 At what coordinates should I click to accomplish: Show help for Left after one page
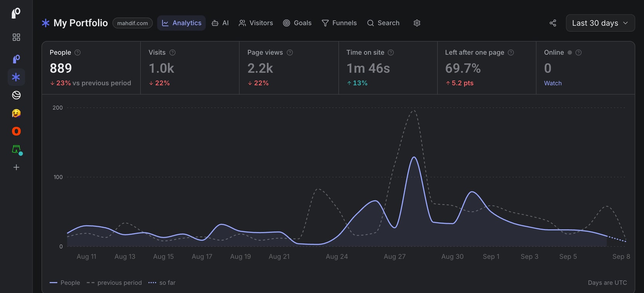(511, 52)
